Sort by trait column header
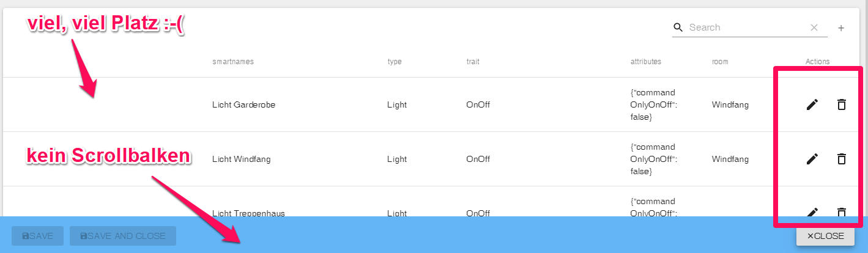 coord(473,62)
